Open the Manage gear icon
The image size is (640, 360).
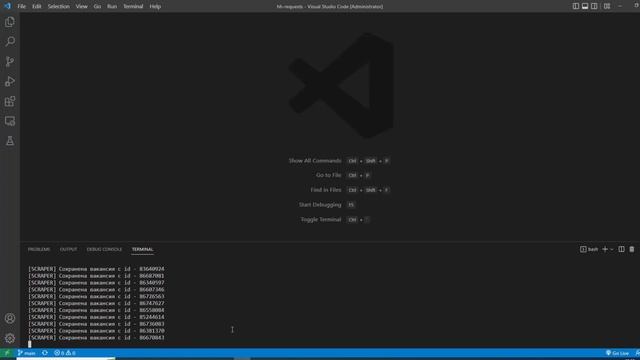[10, 338]
